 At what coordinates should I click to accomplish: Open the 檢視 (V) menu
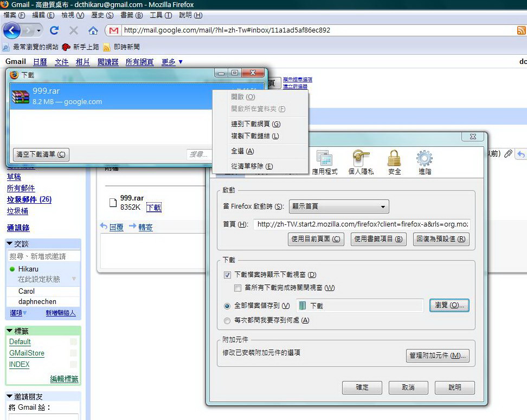click(x=73, y=15)
